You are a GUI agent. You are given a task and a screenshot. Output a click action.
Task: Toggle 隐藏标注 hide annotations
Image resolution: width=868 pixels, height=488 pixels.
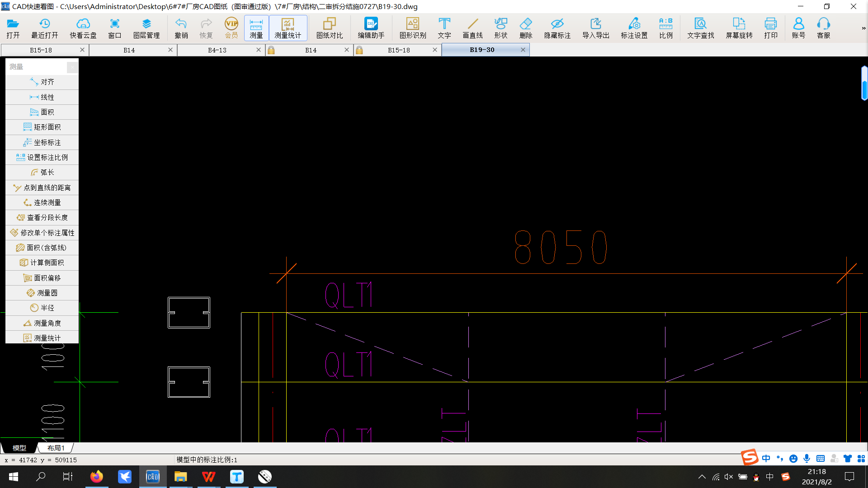(x=557, y=28)
